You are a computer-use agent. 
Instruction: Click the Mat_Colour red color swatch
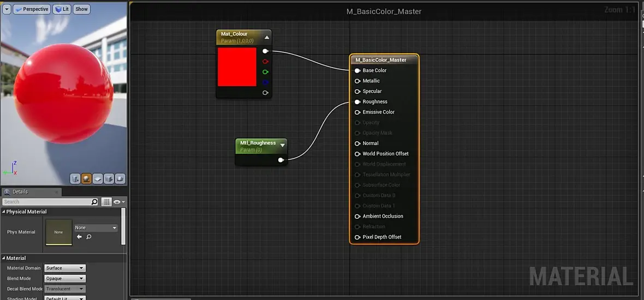[x=237, y=67]
